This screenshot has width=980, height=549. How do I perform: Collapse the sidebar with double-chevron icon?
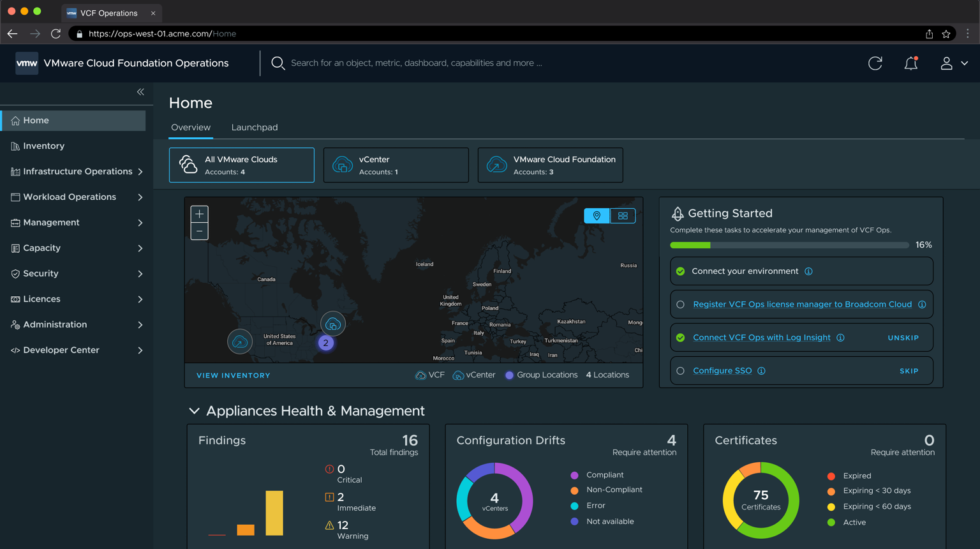[x=140, y=92]
